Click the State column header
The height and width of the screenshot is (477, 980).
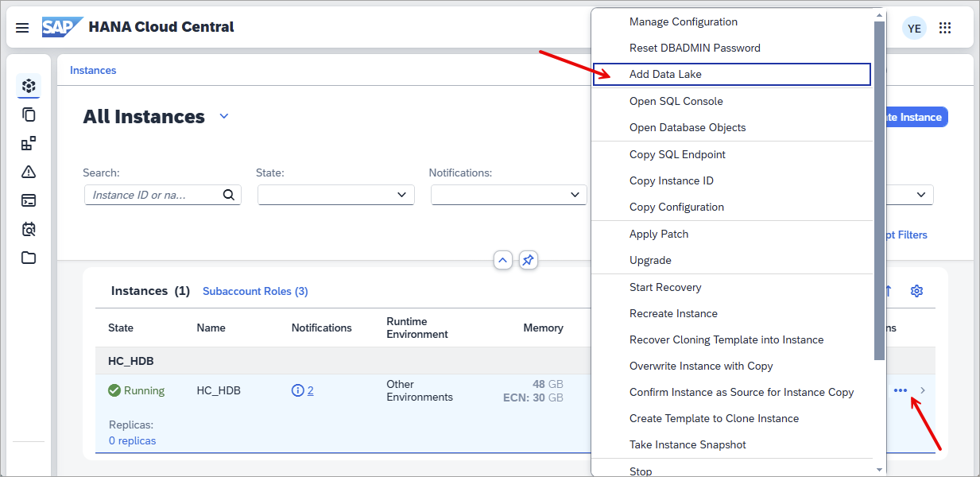point(121,328)
